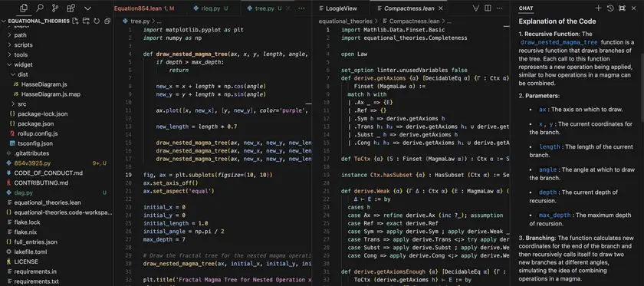Viewport: 644px width, 286px height.
Task: Switch to LoogleView tab
Action: (x=341, y=8)
